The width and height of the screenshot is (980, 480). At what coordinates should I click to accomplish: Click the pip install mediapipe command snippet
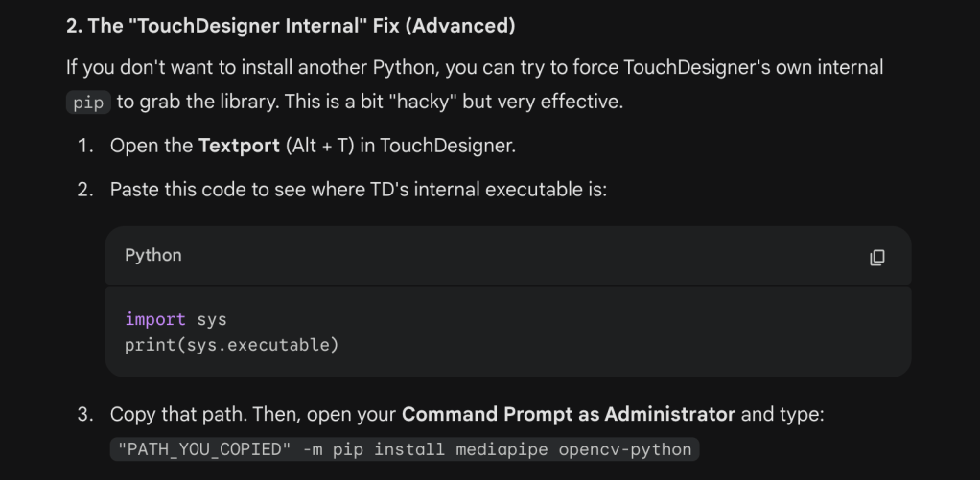[404, 449]
